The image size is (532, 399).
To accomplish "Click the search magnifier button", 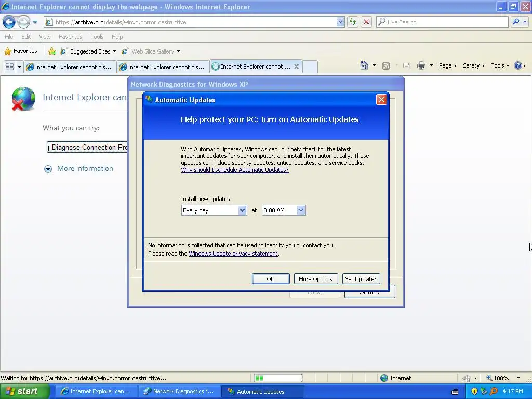I will (x=516, y=22).
